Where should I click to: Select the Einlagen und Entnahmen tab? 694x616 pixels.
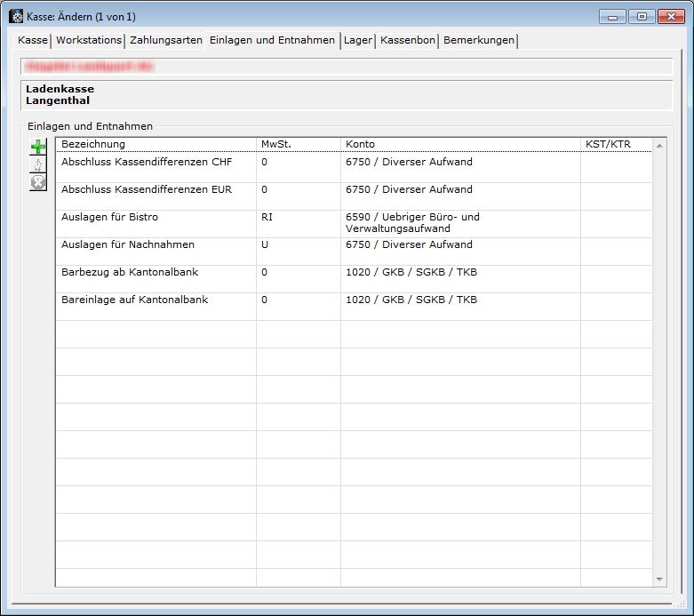tap(273, 40)
